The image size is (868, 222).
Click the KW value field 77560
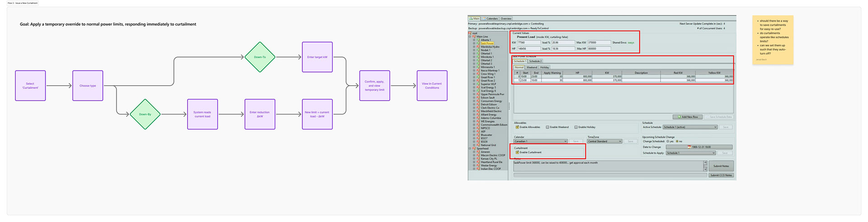point(529,42)
